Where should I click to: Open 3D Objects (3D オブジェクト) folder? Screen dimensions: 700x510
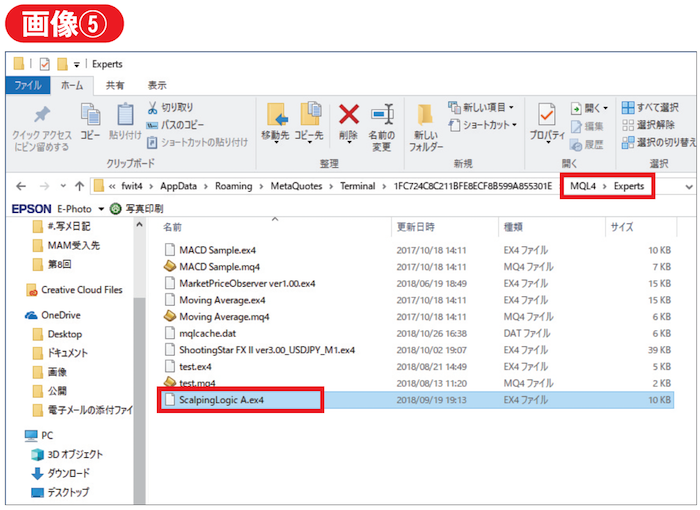point(67,455)
